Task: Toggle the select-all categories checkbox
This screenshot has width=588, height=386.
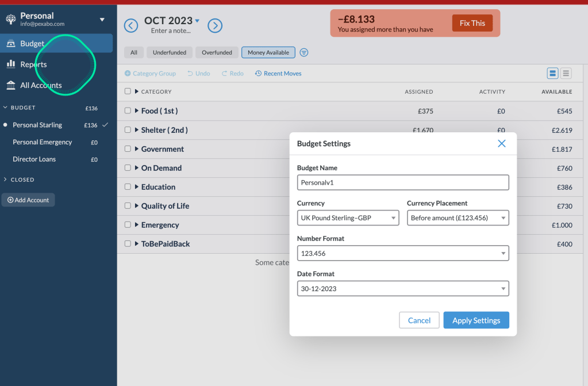Action: pos(128,91)
